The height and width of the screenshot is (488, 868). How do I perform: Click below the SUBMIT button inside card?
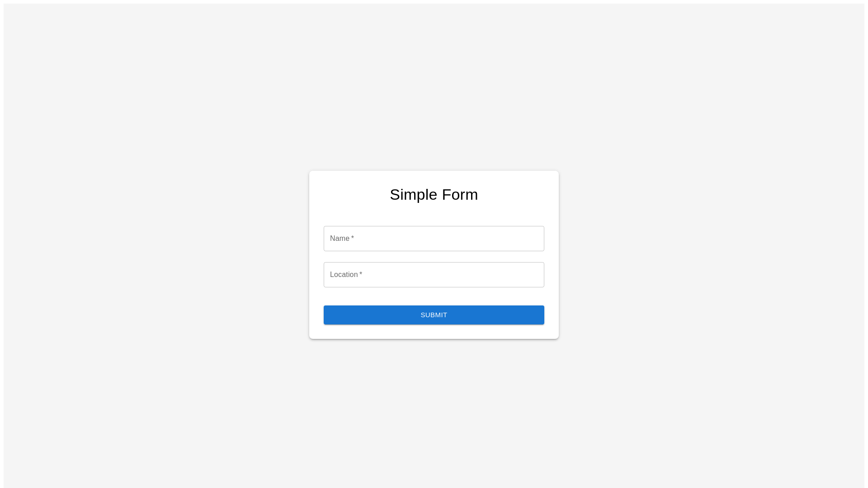(x=434, y=331)
